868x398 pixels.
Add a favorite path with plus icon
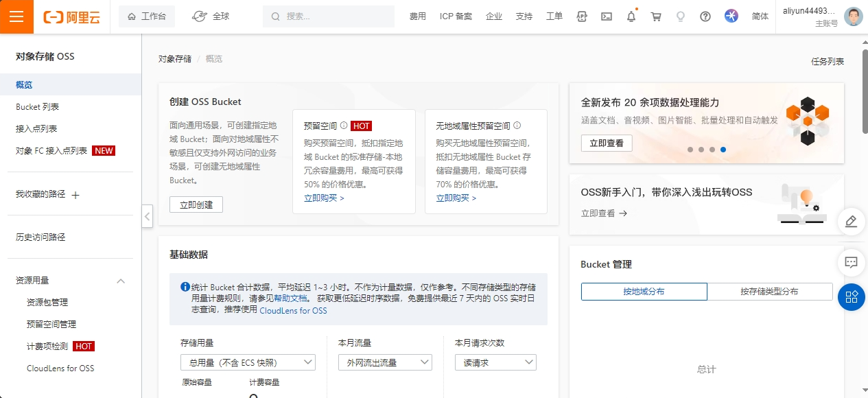tap(75, 195)
